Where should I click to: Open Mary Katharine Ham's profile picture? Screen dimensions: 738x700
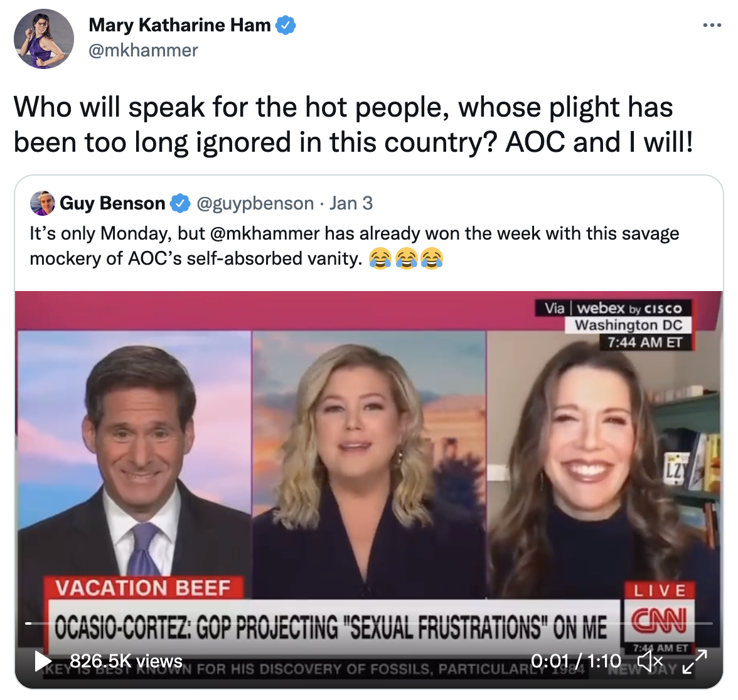click(44, 39)
